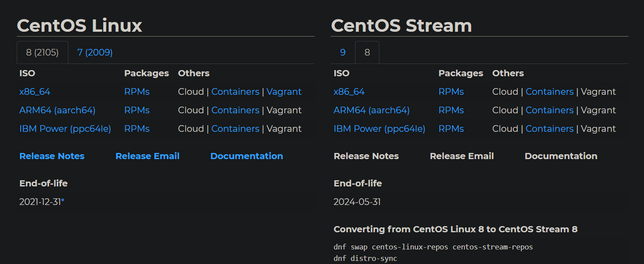Download CentOS Linux x86_64 ISO
Viewport: 644px width, 264px height.
[35, 92]
